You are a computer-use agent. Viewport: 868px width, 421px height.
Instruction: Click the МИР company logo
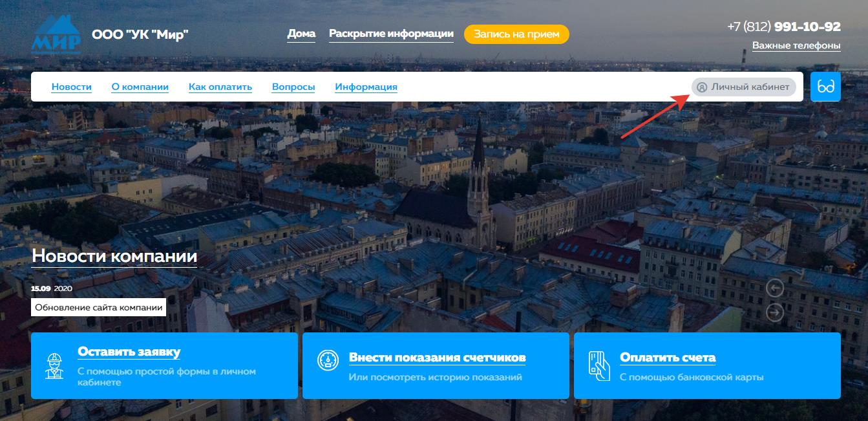click(56, 34)
